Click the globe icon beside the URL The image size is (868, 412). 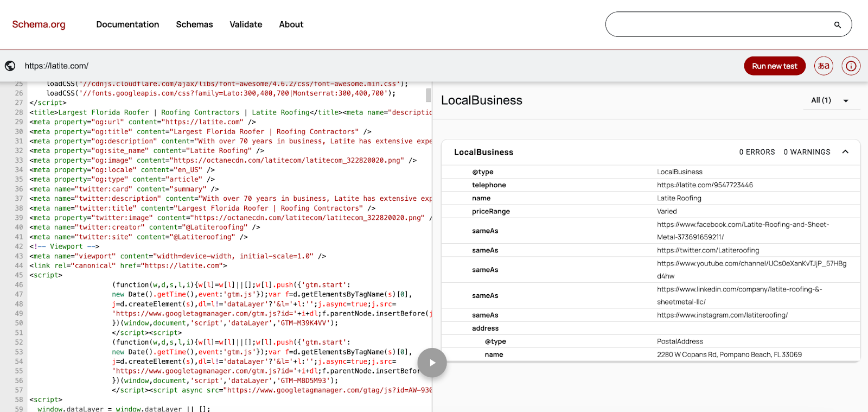point(10,66)
